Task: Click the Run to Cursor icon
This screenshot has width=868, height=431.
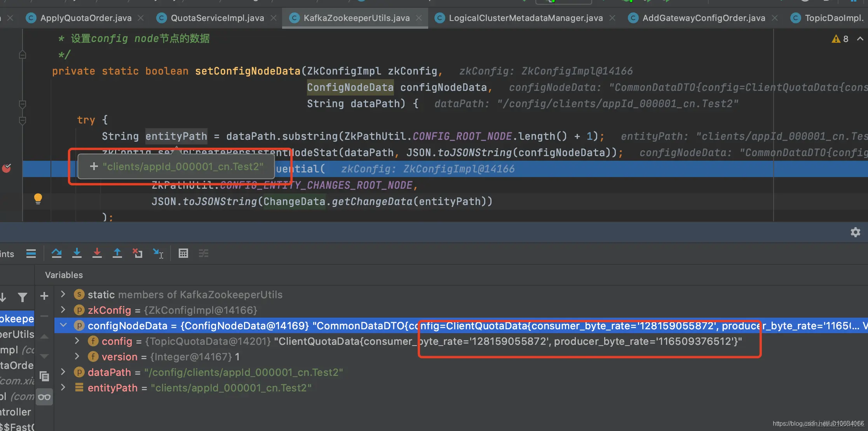Action: coord(158,254)
